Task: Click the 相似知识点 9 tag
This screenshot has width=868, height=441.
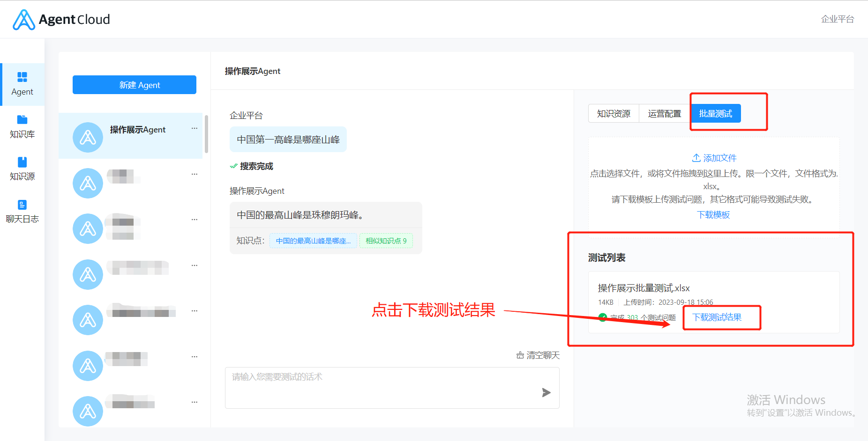Action: click(386, 241)
